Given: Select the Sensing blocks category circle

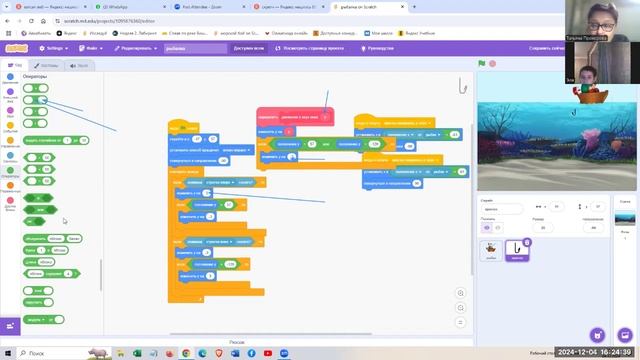Looking at the screenshot, I should [x=10, y=156].
